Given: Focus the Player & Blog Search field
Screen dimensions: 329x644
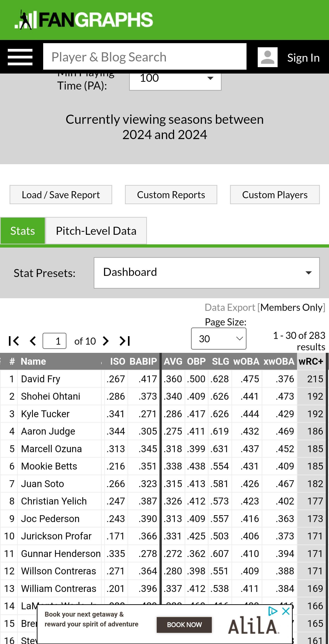Looking at the screenshot, I should (x=145, y=57).
